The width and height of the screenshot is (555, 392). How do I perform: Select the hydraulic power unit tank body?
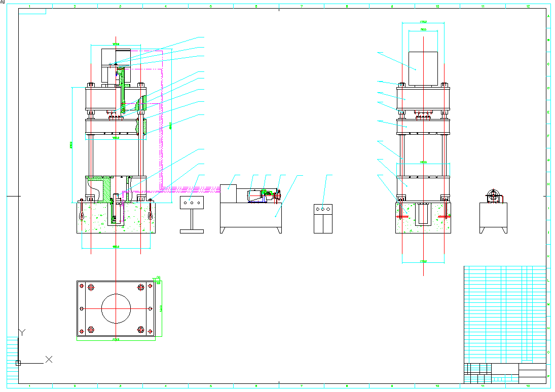coord(251,215)
